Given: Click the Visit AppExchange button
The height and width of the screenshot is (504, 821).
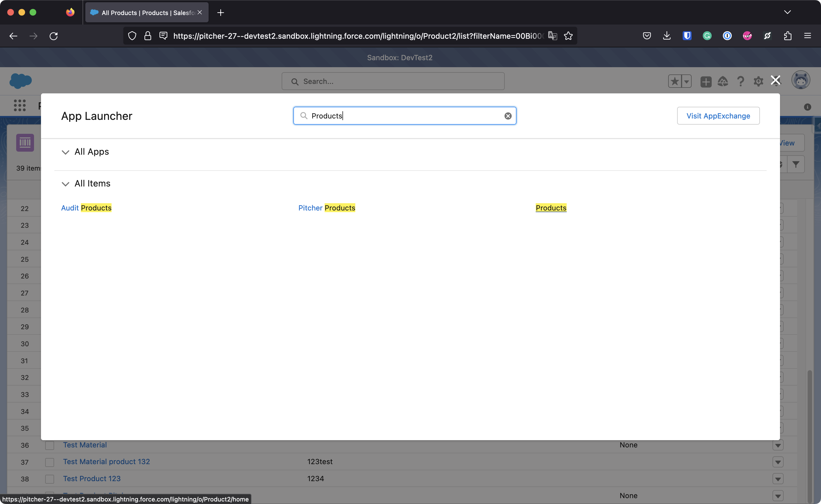Looking at the screenshot, I should 718,116.
